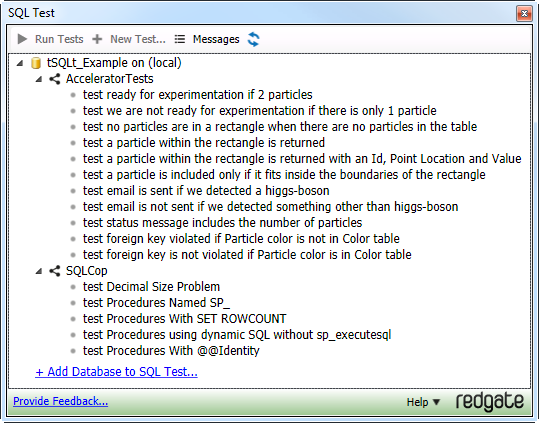Image resolution: width=539 pixels, height=423 pixels.
Task: Select 'test status message includes the number of particles'
Action: (x=222, y=223)
